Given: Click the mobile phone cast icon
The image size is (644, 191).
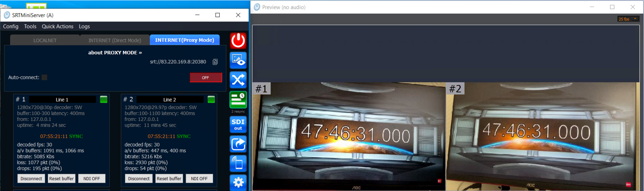Looking at the screenshot, I should [x=238, y=163].
